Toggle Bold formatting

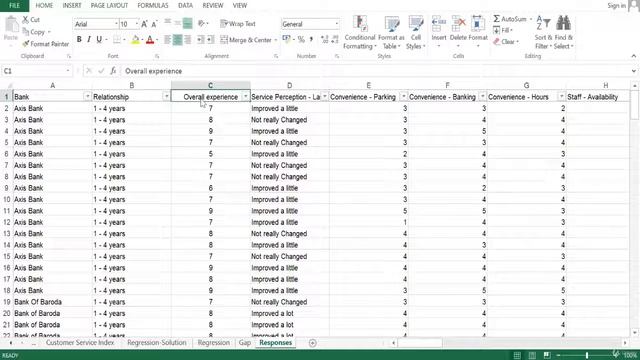point(79,40)
